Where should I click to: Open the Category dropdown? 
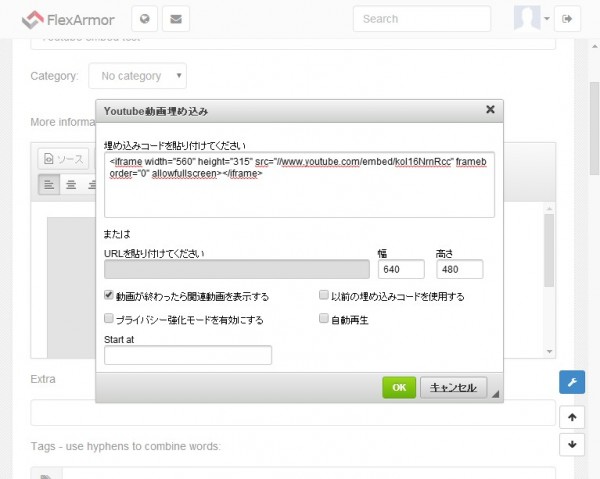[137, 76]
